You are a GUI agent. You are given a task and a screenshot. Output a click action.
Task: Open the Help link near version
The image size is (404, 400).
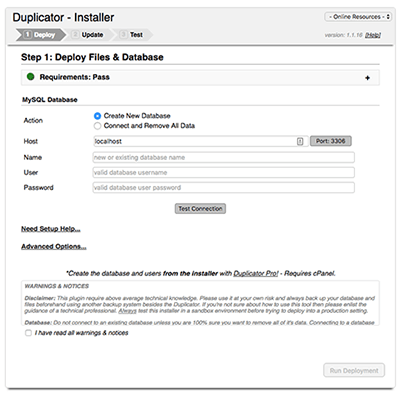(x=373, y=35)
